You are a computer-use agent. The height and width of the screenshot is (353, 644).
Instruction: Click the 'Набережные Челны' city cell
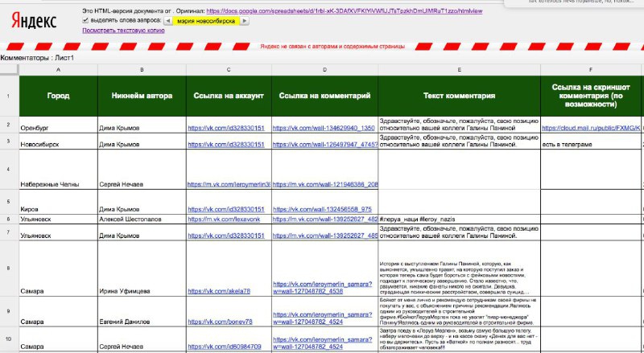(58, 170)
